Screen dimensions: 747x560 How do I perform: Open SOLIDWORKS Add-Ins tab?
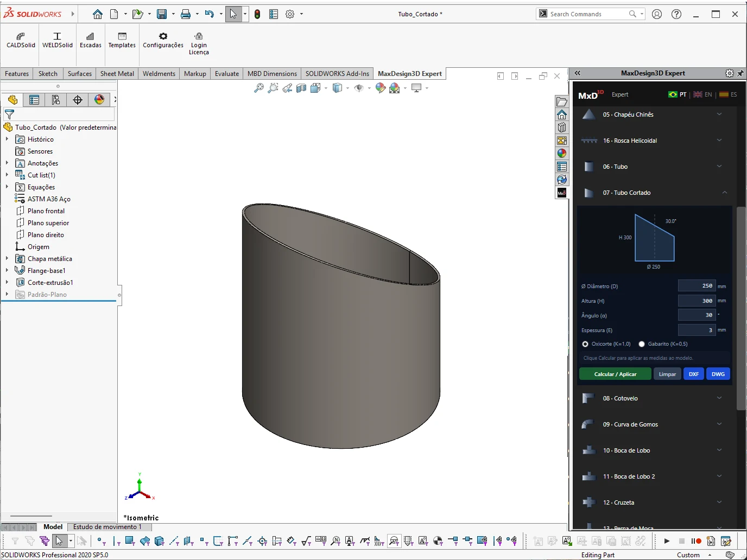point(337,74)
